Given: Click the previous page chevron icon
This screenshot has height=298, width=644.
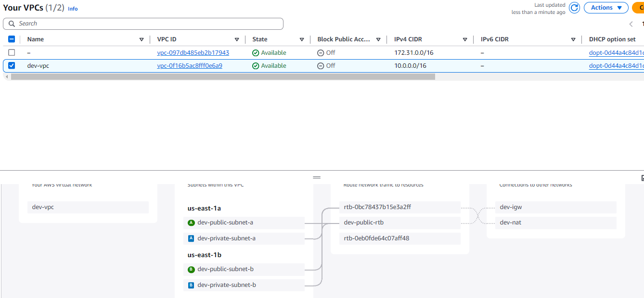Looking at the screenshot, I should coord(631,24).
